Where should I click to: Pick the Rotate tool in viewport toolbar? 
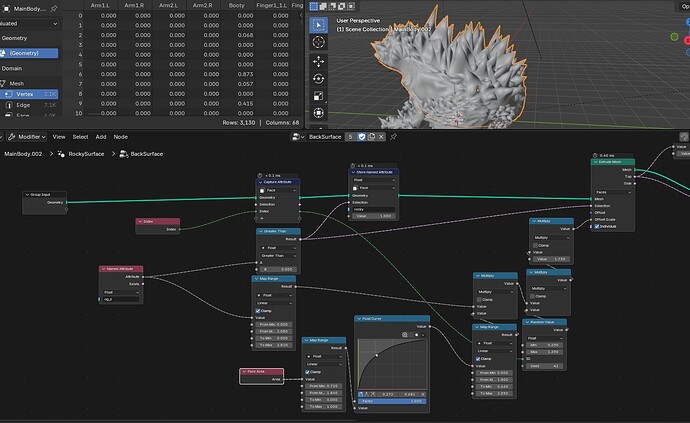point(319,78)
